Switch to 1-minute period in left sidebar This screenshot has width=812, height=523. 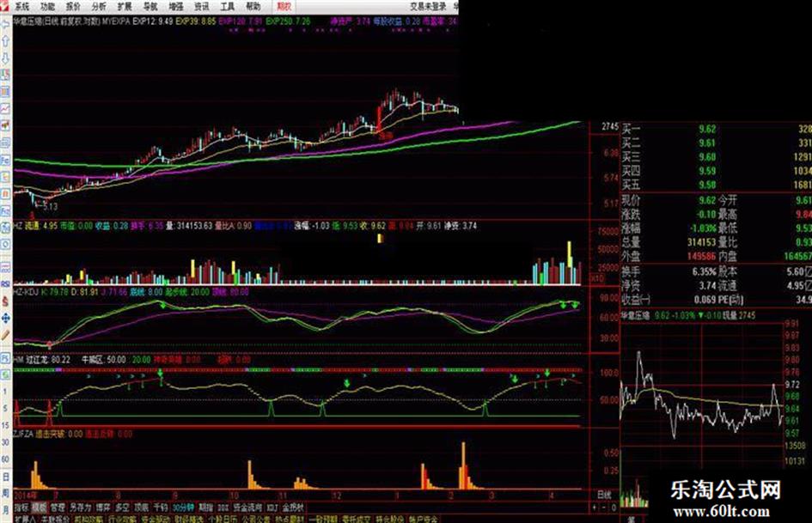point(5,392)
